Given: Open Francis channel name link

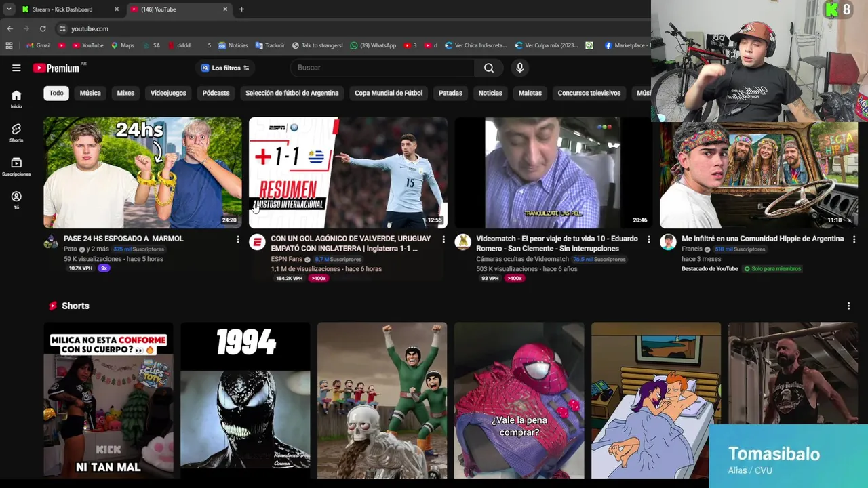Looking at the screenshot, I should [x=692, y=249].
